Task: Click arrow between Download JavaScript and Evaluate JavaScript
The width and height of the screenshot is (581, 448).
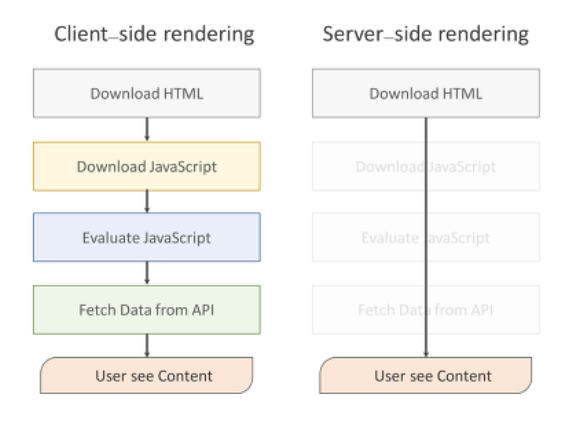Action: click(147, 201)
